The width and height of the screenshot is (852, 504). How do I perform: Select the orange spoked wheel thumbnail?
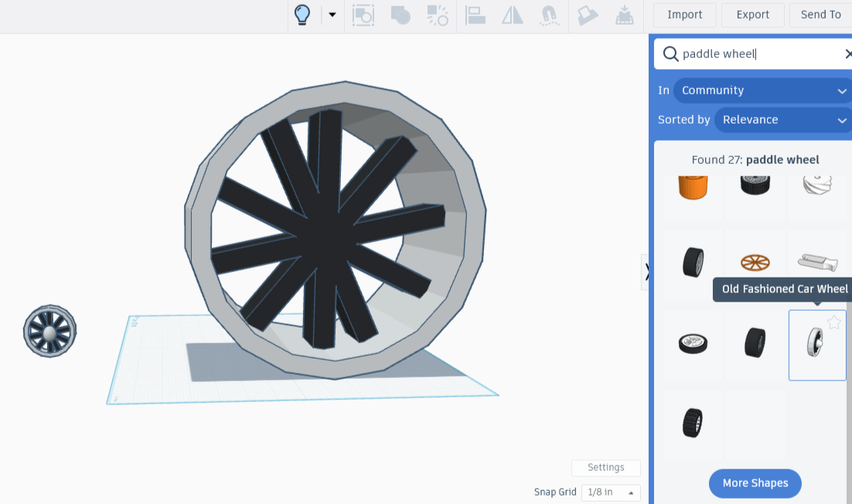click(x=755, y=263)
